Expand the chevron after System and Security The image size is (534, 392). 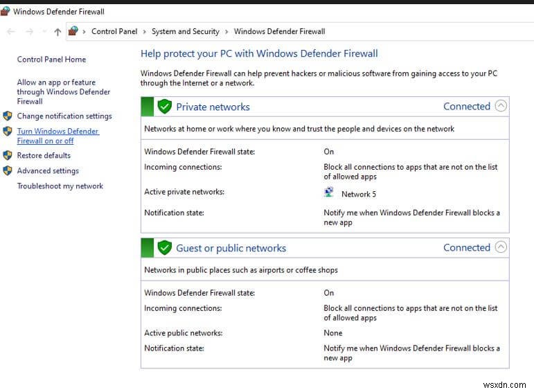pos(226,32)
